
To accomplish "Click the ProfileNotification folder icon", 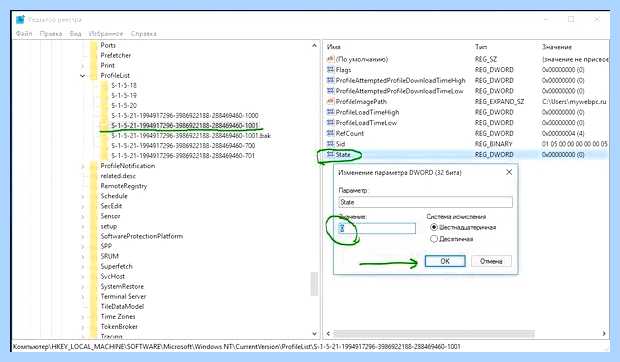I will [x=93, y=166].
